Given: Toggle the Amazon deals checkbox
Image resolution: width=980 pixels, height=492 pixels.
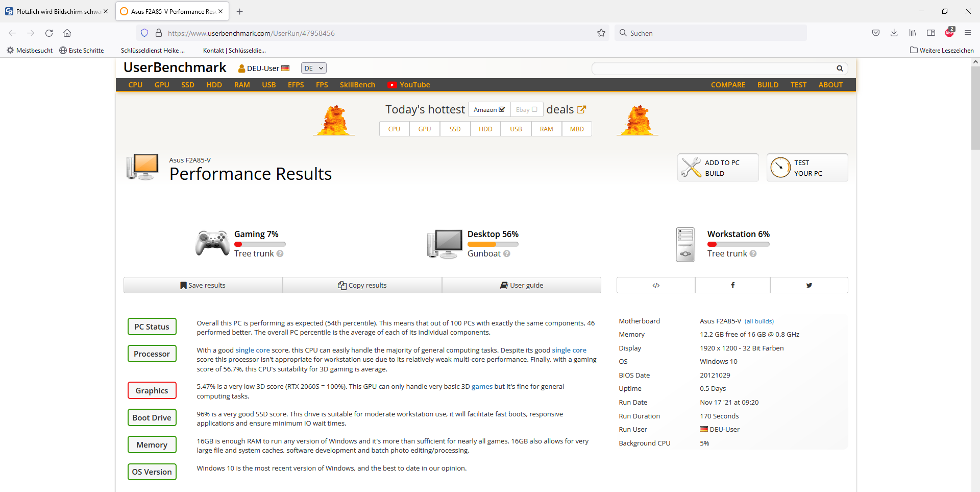Looking at the screenshot, I should click(502, 109).
